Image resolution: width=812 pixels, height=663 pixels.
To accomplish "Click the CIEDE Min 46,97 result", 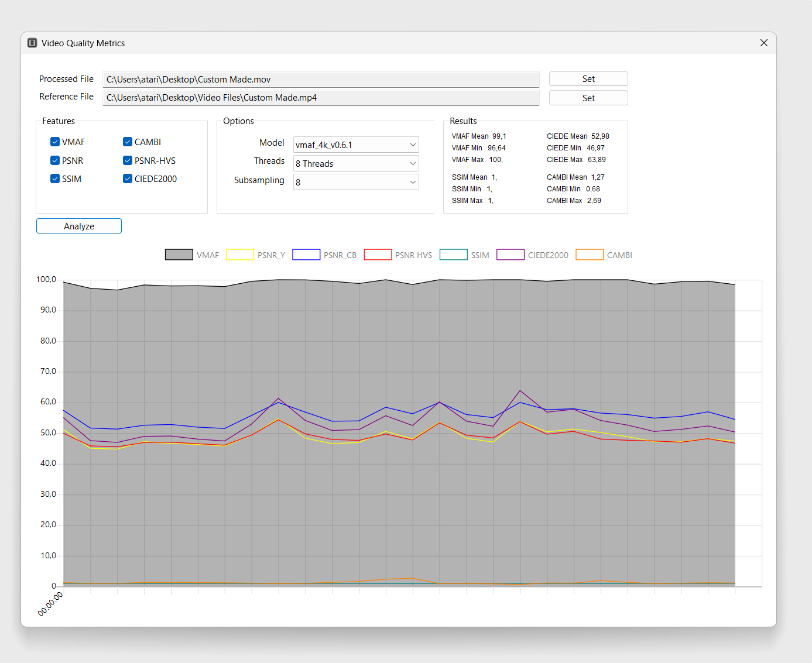I will (575, 148).
